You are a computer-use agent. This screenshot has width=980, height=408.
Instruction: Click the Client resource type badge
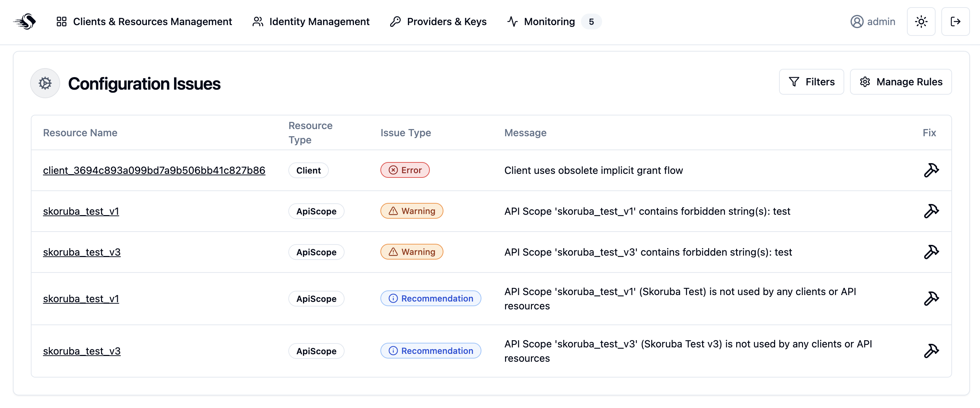pyautogui.click(x=308, y=170)
